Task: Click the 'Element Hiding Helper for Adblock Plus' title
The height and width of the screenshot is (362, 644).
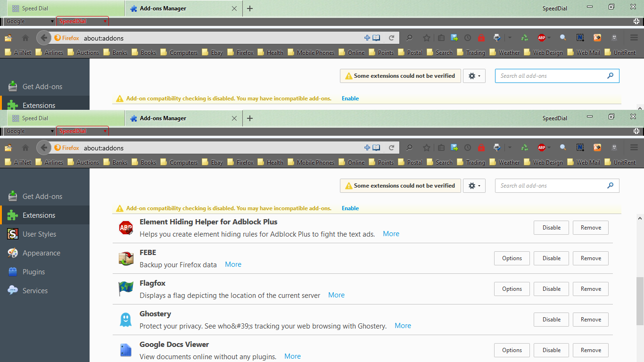Action: pyautogui.click(x=208, y=222)
